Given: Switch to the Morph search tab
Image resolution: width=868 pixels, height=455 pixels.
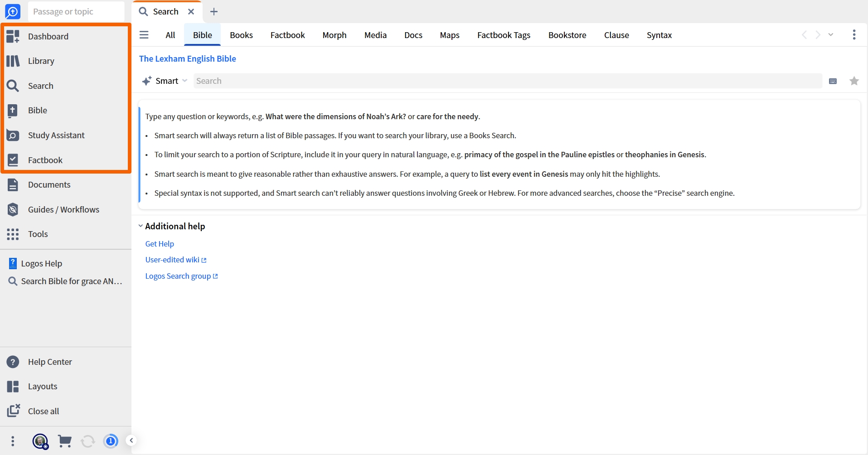Looking at the screenshot, I should point(335,35).
